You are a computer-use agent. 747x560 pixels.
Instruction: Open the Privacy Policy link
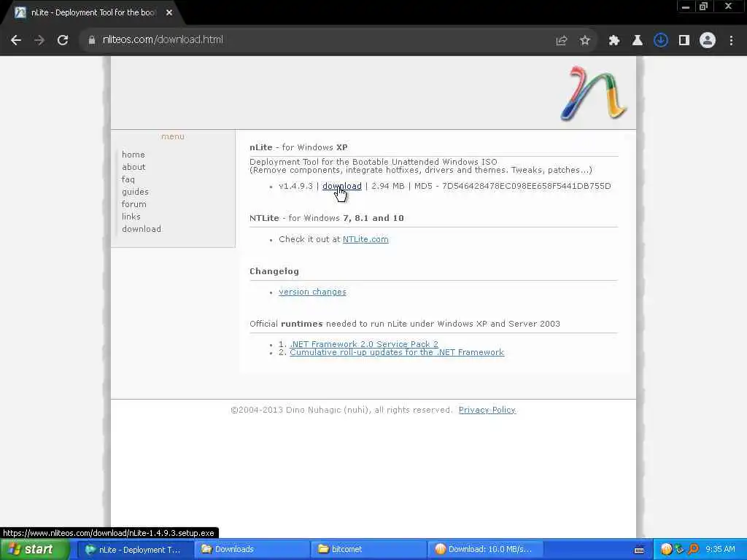coord(487,410)
